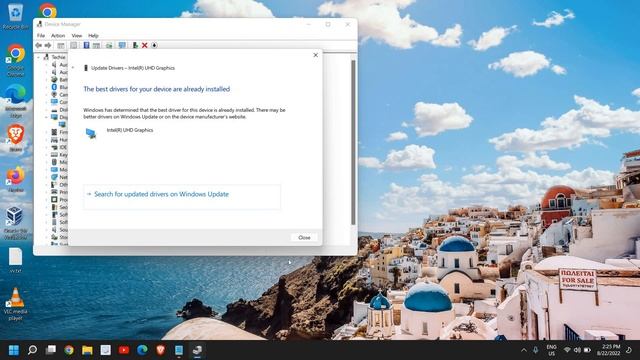Open the File menu in Device Manager
The width and height of the screenshot is (640, 360).
click(41, 36)
